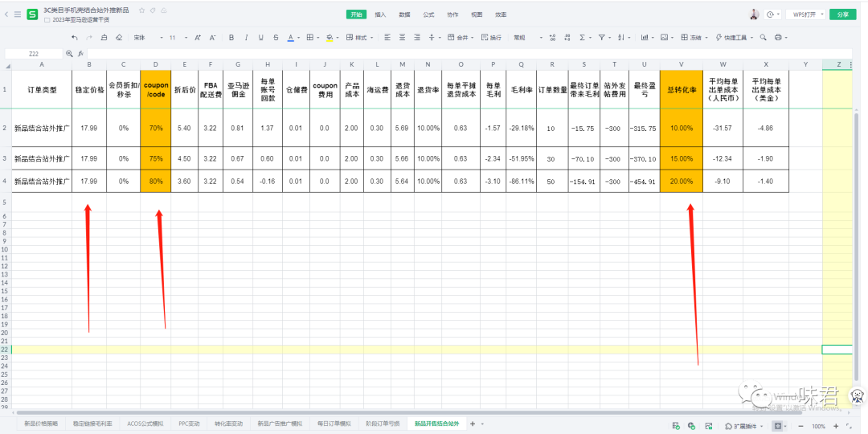Star the document as favorite

(142, 10)
